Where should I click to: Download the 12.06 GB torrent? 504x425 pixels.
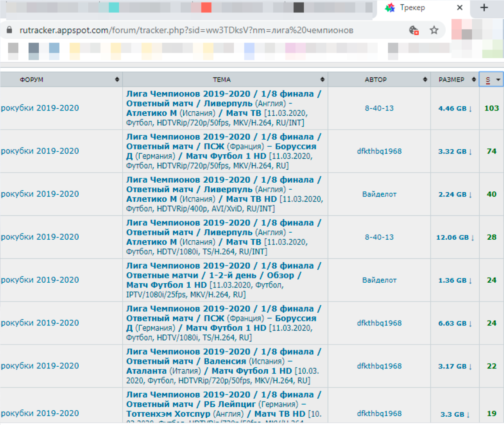[455, 238]
